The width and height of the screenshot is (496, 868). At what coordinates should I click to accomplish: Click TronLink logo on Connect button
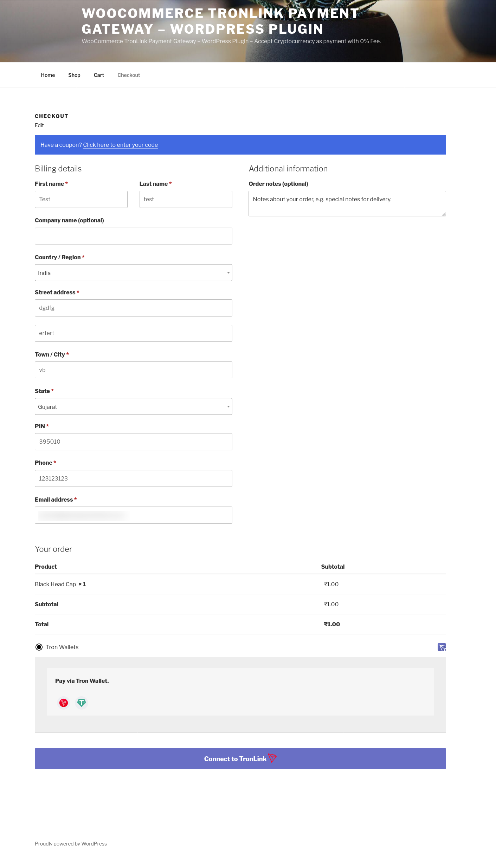point(272,758)
